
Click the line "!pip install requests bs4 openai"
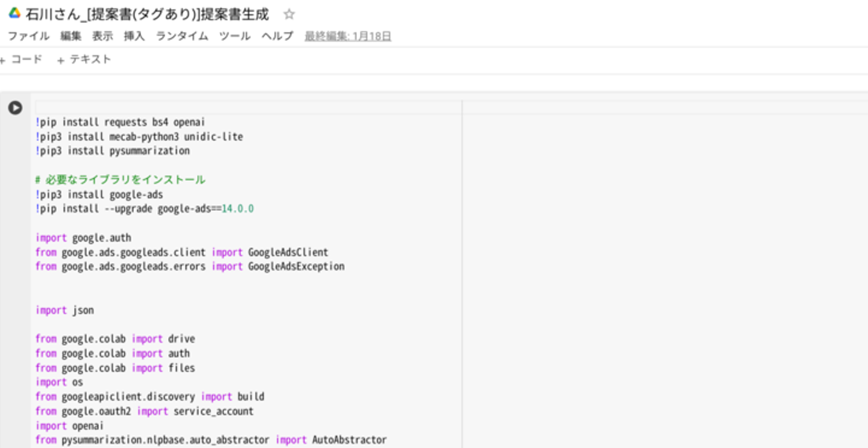(120, 122)
